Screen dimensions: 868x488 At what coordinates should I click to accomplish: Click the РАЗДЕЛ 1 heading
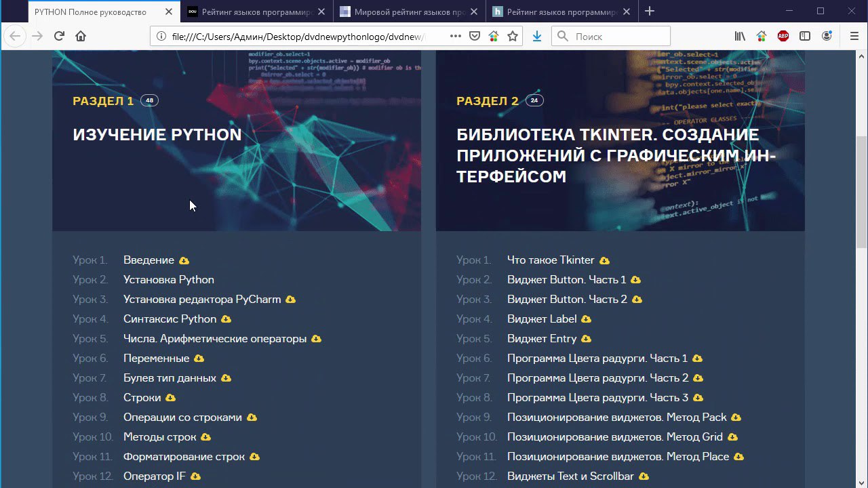pos(103,101)
